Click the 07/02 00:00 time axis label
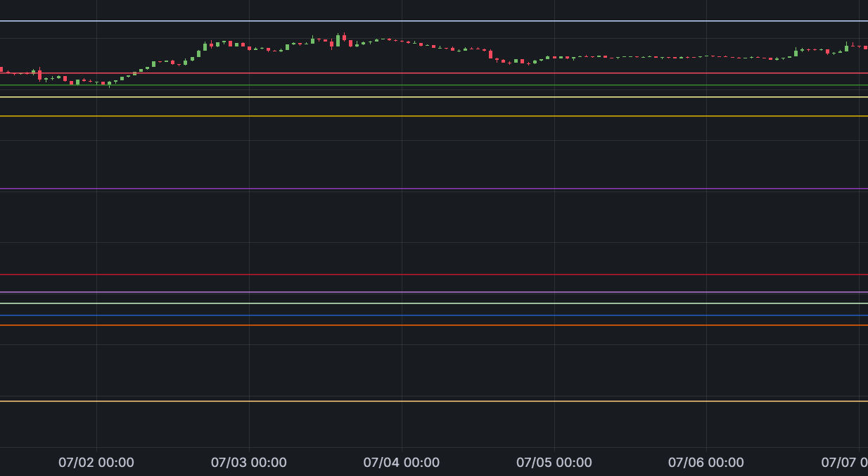 coord(96,463)
